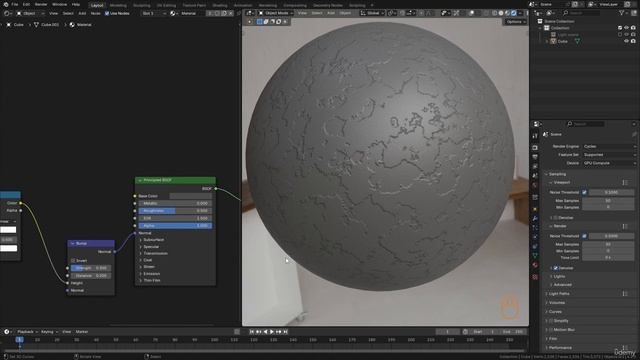
Task: Open the Texture properties tab icon
Action: tap(535, 277)
